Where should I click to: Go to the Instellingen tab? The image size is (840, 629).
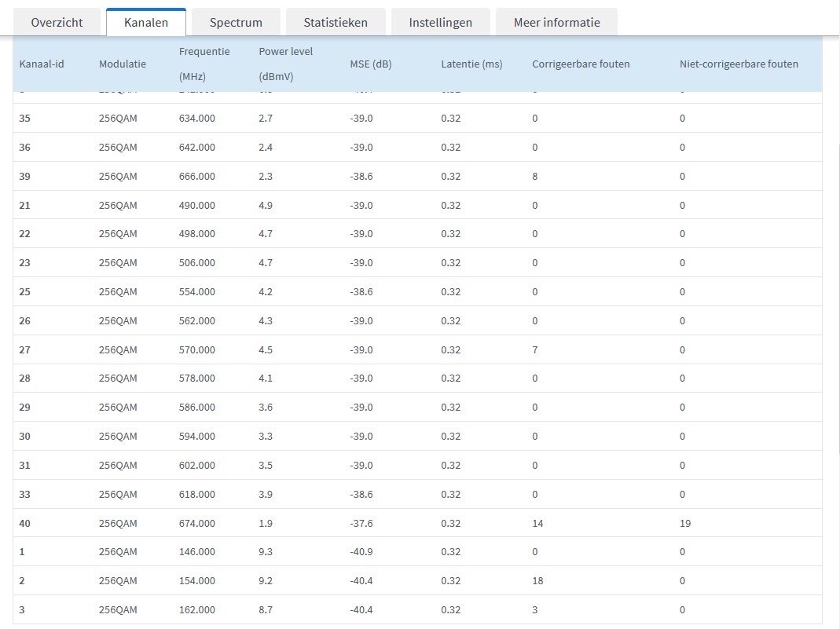pyautogui.click(x=440, y=23)
